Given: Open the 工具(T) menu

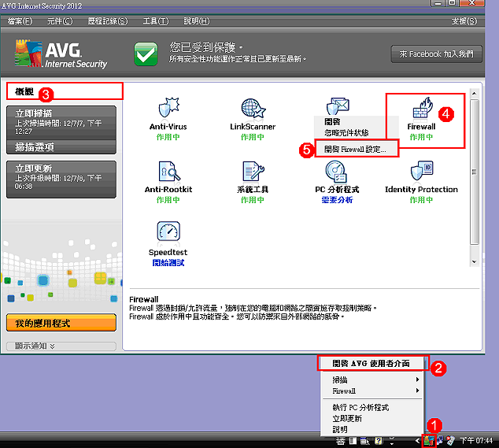Looking at the screenshot, I should coord(156,21).
